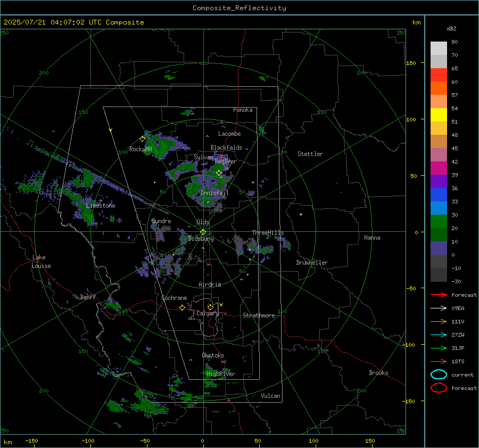Click the yellow diamond marker near RockyMH
This screenshot has height=448, width=479.
click(x=142, y=139)
